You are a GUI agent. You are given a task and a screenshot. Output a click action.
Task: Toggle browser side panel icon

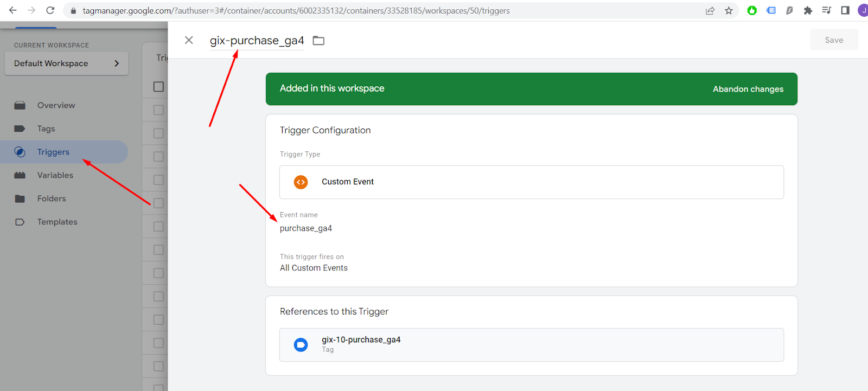coord(845,10)
